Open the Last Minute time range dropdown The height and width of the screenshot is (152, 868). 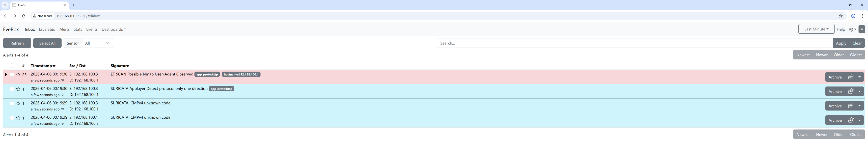[816, 29]
